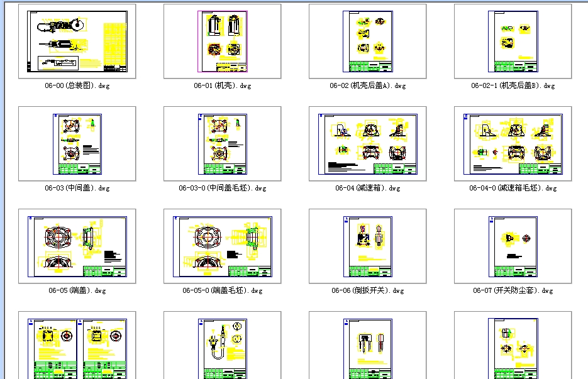Select the 06-04-0 (减速箱毛坯) thumbnail
This screenshot has height=379, width=588.
click(x=513, y=143)
